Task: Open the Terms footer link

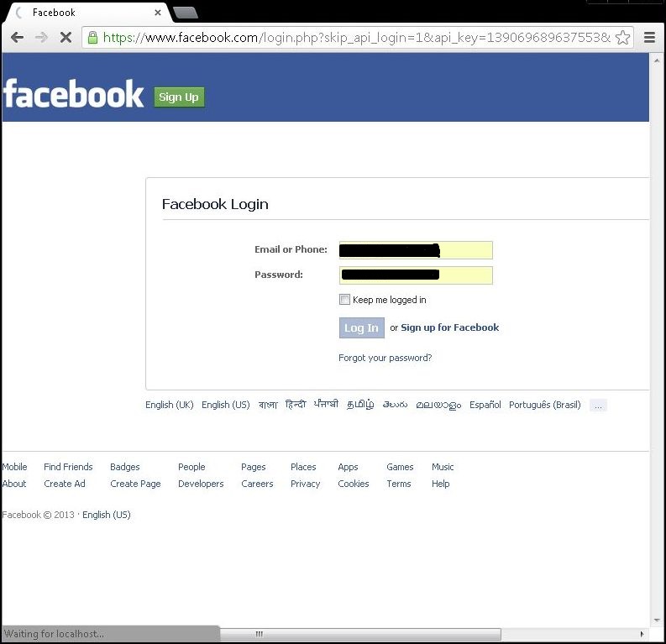Action: click(x=398, y=484)
